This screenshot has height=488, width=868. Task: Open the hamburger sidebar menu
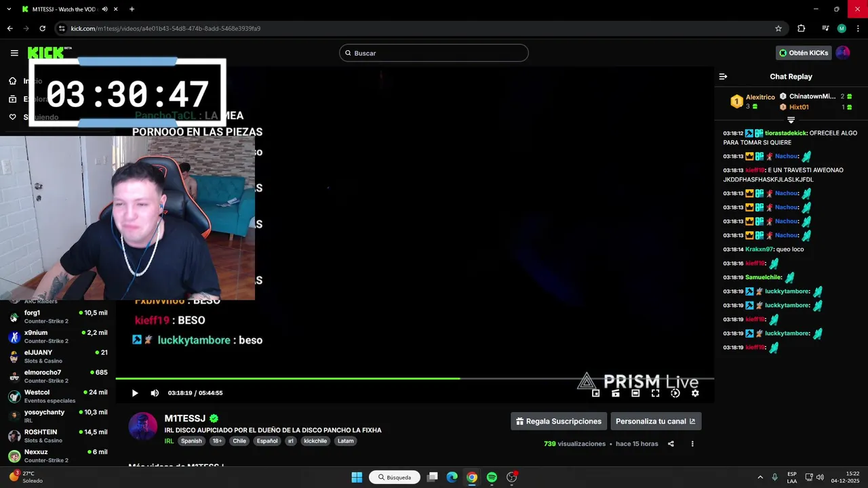[x=14, y=53]
